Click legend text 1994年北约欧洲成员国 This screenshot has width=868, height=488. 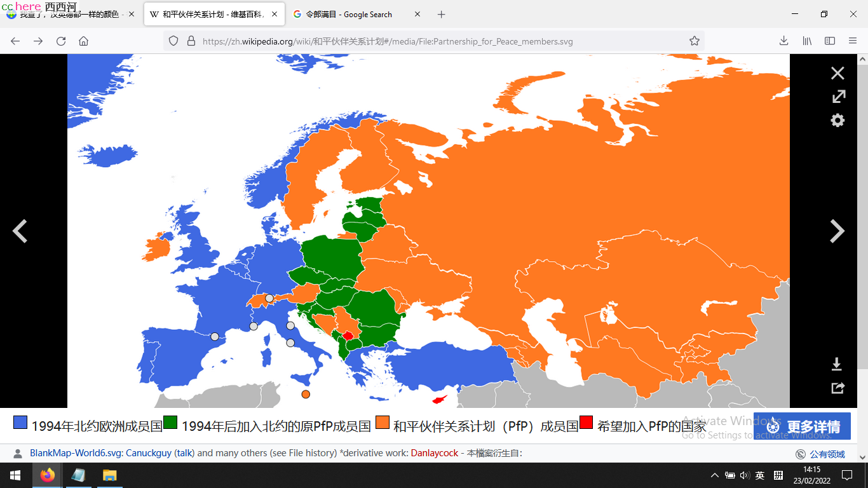pyautogui.click(x=97, y=426)
